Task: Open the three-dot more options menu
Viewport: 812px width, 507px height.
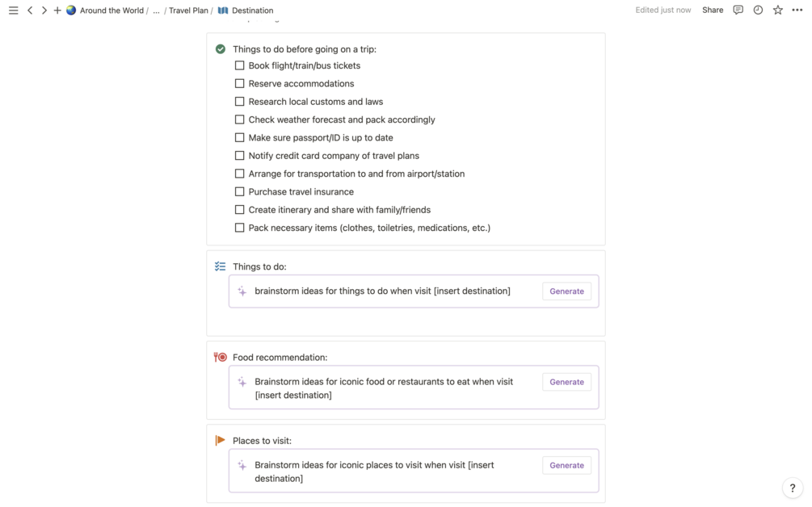Action: tap(797, 10)
